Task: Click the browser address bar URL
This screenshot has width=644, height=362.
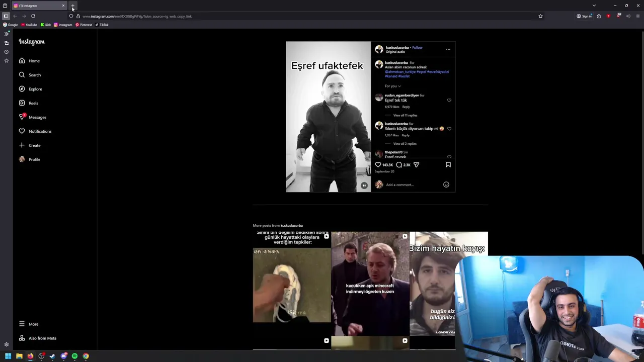Action: click(x=137, y=16)
